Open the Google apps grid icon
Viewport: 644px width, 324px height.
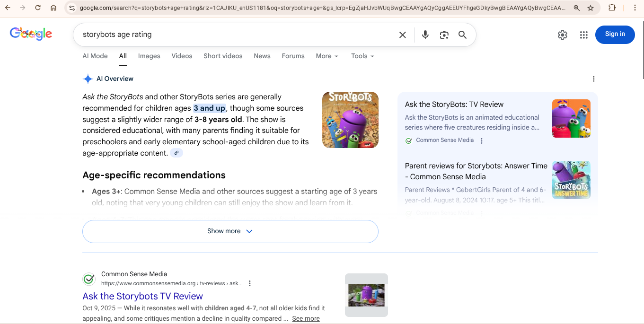point(583,35)
